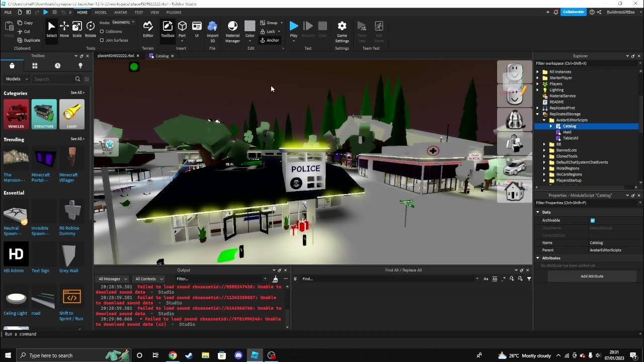Open the TEST ribbon tab
This screenshot has width=644, height=362.
pyautogui.click(x=139, y=12)
